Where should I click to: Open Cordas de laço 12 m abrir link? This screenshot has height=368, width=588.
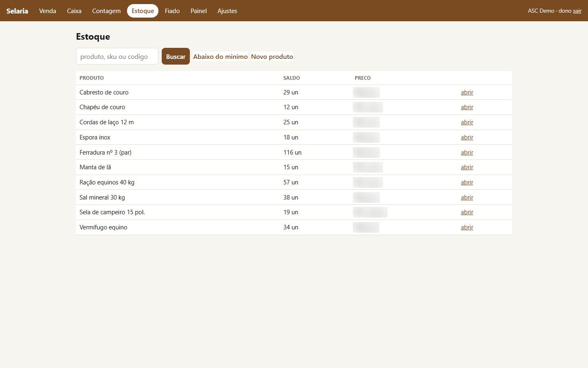[x=467, y=122]
